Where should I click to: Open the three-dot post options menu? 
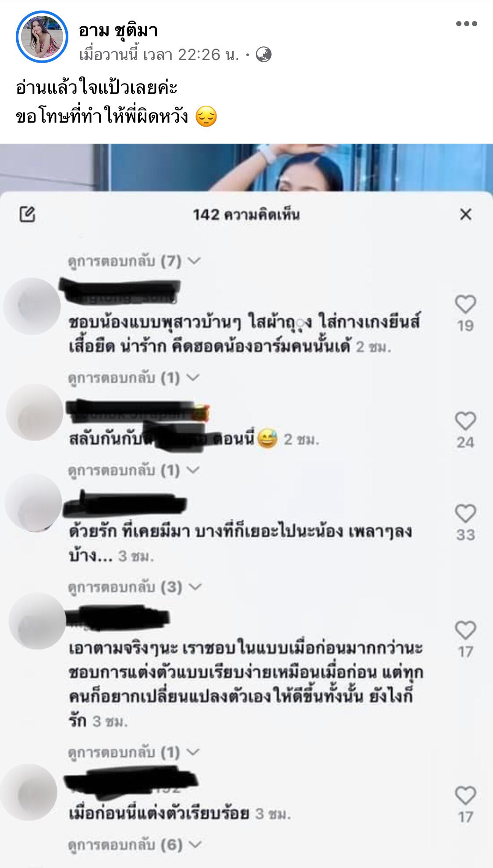466,24
